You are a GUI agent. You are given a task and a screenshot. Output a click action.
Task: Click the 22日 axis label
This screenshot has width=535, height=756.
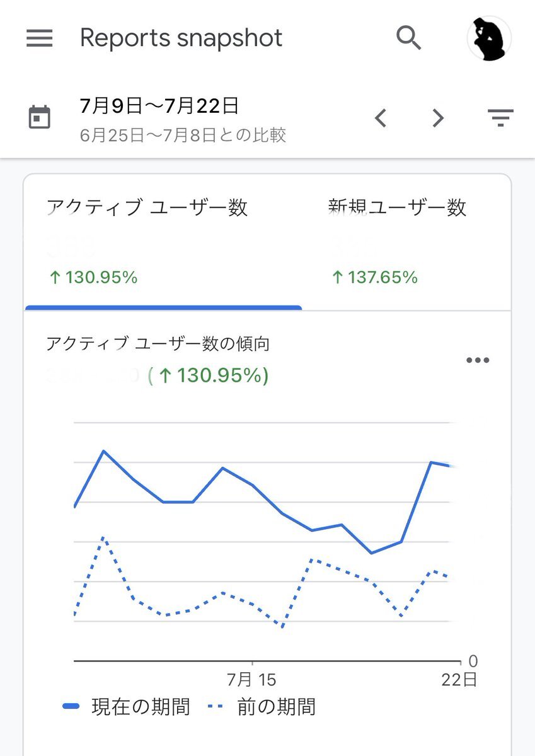click(x=459, y=680)
